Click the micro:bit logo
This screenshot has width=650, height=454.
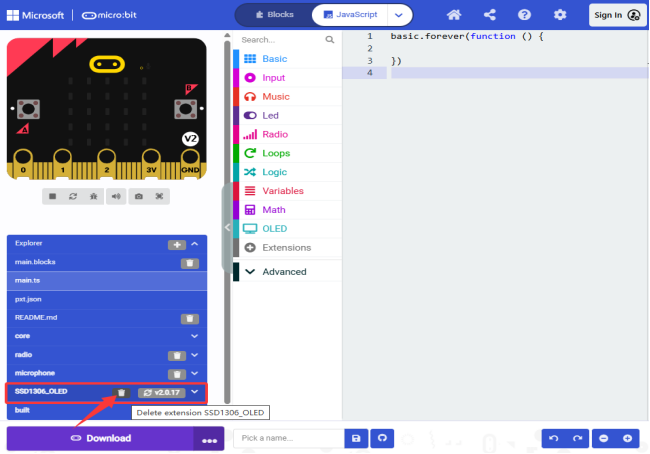pos(109,15)
